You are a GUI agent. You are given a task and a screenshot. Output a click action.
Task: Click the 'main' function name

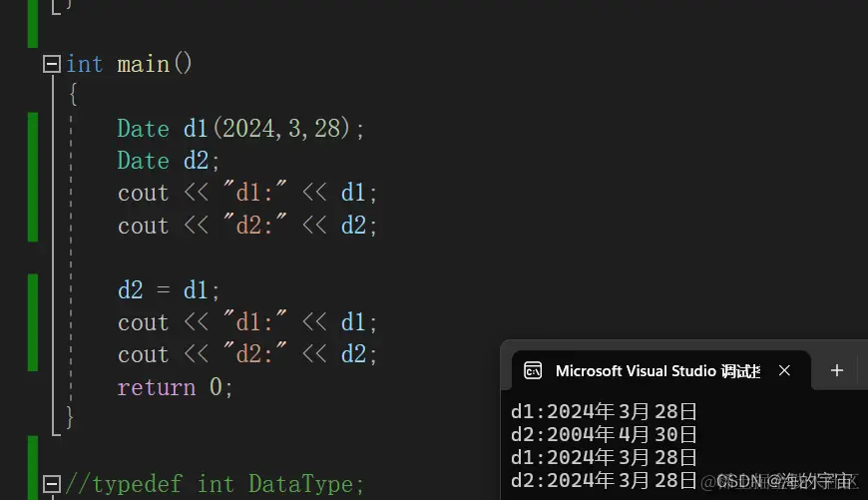pos(144,64)
